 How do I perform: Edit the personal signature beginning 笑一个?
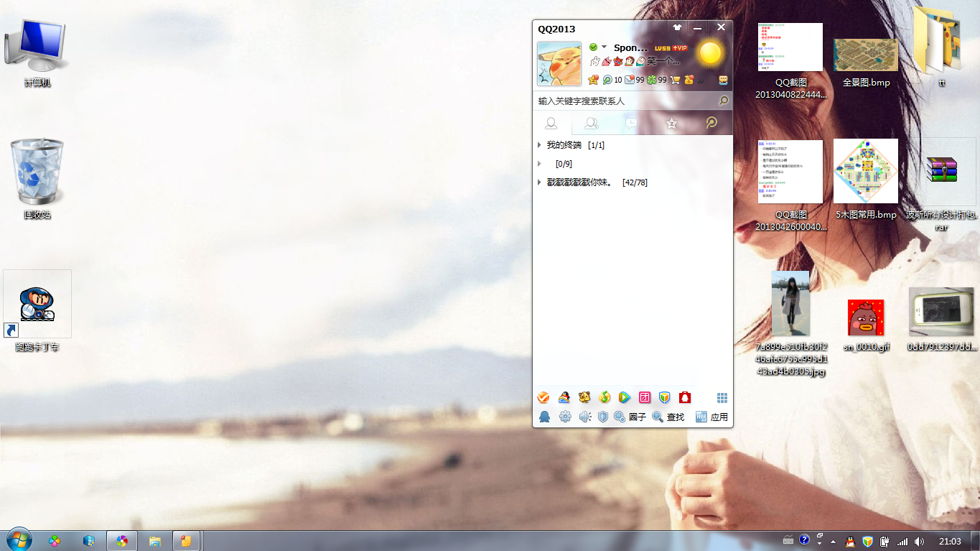(x=663, y=62)
